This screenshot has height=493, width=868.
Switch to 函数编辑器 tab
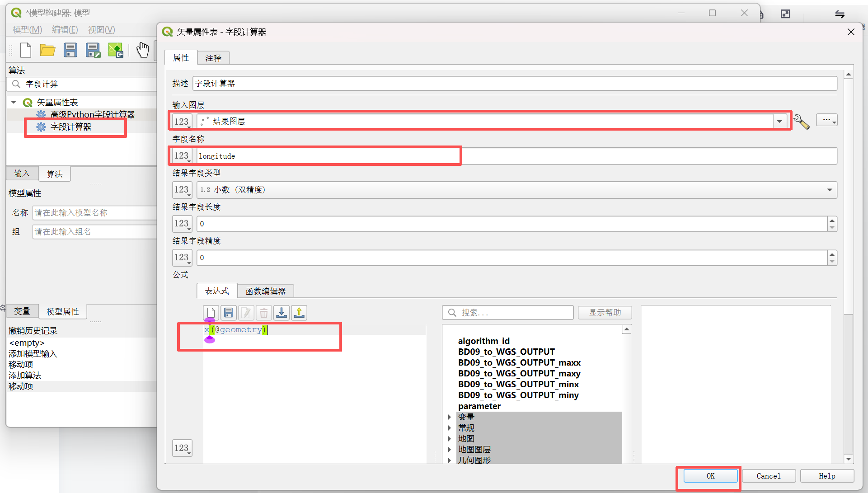pyautogui.click(x=266, y=291)
